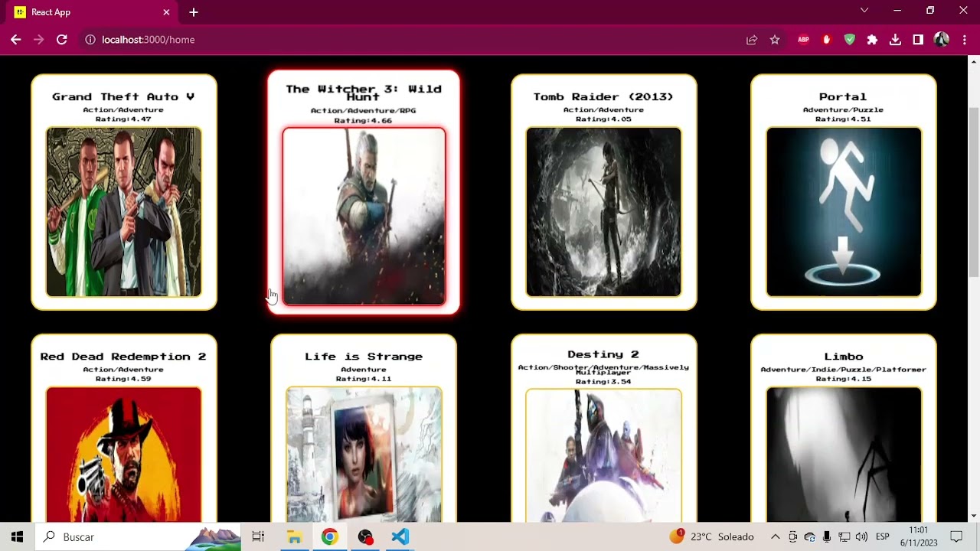Share this page using the share icon

point(752,40)
